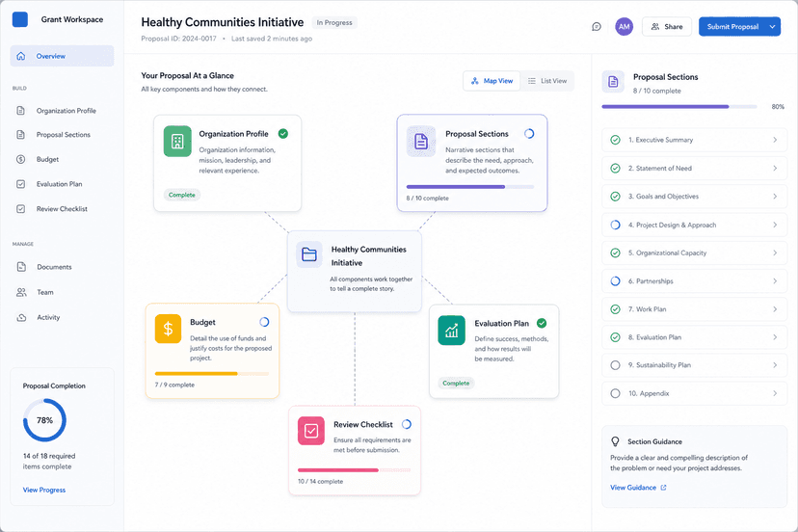Click in-progress ring on Review Checklist card
This screenshot has height=532, width=798.
coord(407,424)
